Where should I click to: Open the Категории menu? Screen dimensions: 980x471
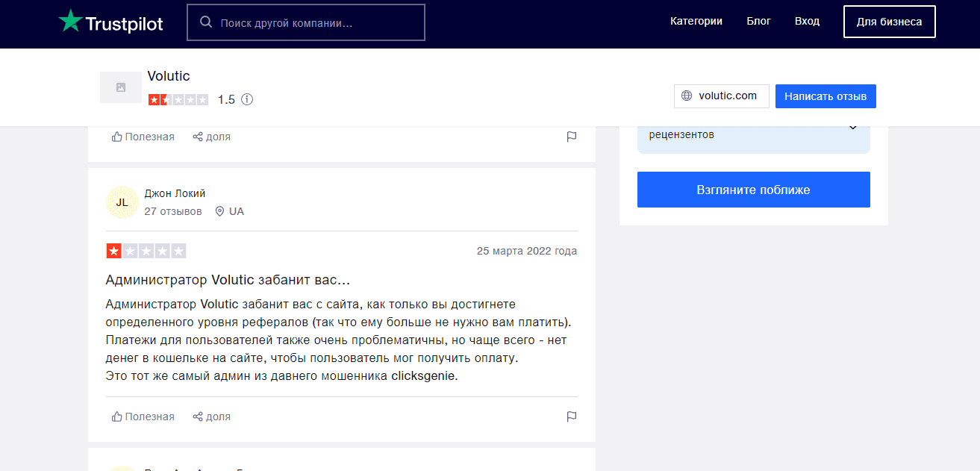696,22
